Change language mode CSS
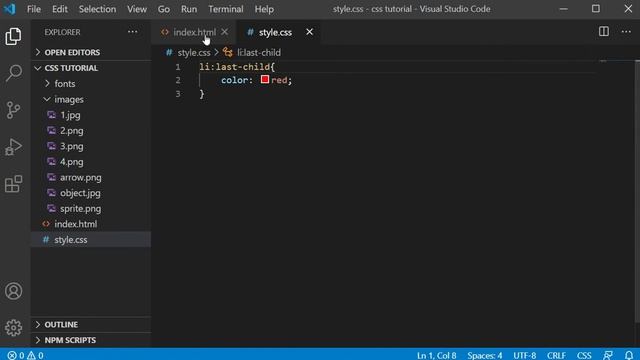Image resolution: width=640 pixels, height=360 pixels. pos(584,355)
